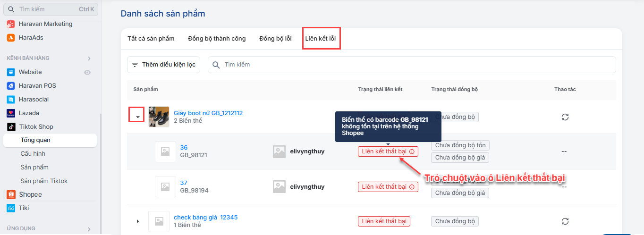Click Chưa đồng bộ badge for check bảng giá
This screenshot has height=235, width=644.
tap(455, 221)
